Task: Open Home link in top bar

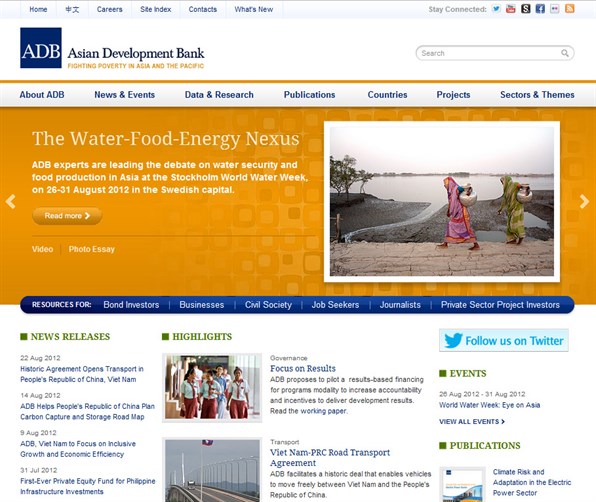Action: tap(38, 9)
